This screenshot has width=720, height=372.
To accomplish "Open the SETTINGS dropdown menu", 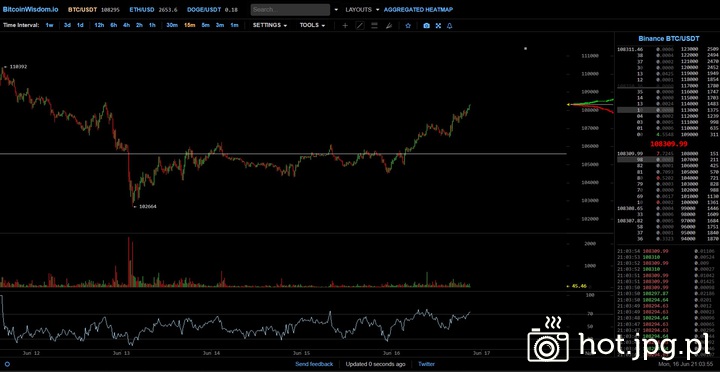I will point(270,25).
